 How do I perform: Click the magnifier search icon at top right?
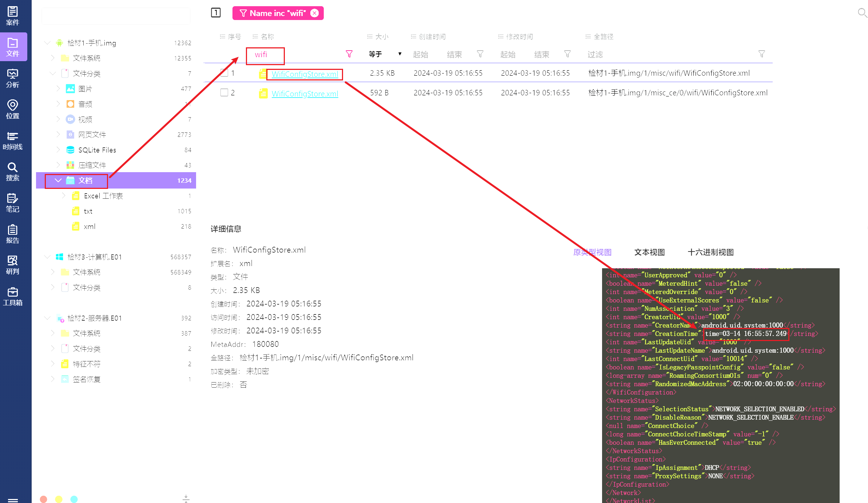862,13
